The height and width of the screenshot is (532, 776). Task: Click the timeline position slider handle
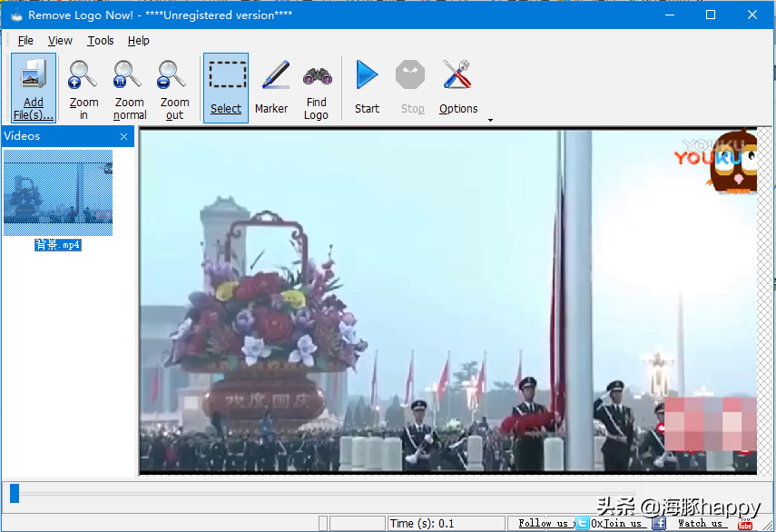coord(15,493)
